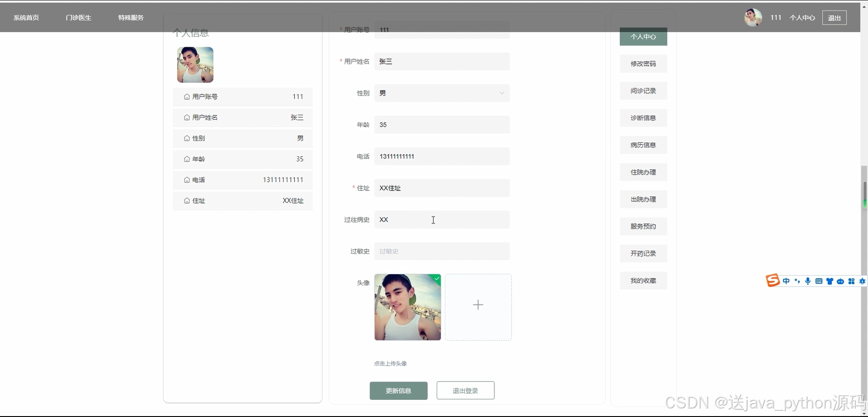Focus the 用户账号 input field
The image size is (868, 417).
tap(442, 30)
